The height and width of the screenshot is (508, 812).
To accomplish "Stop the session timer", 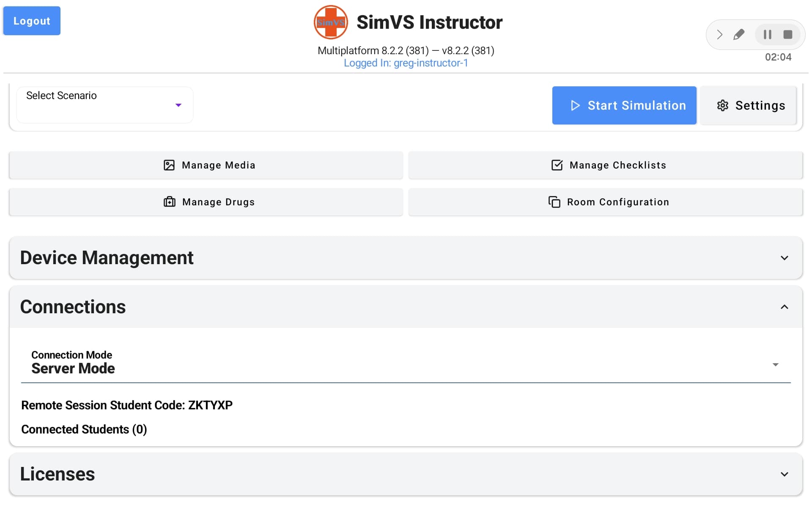I will point(788,34).
